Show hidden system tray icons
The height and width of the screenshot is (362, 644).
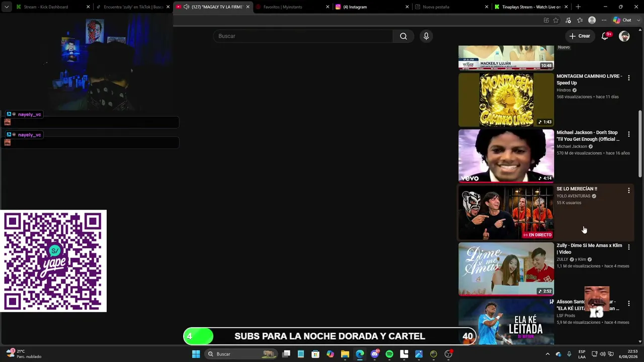547,354
